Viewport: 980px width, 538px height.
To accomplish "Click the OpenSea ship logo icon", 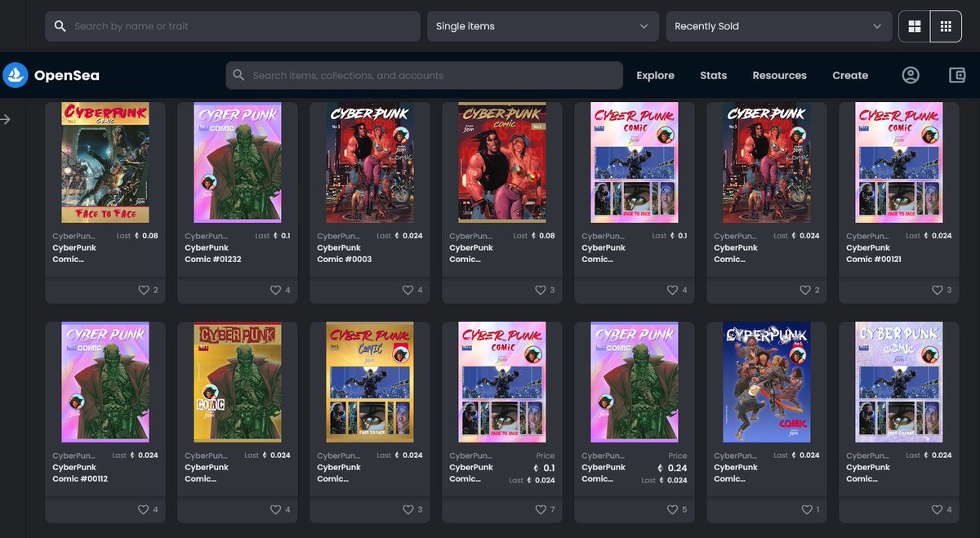I will point(16,75).
